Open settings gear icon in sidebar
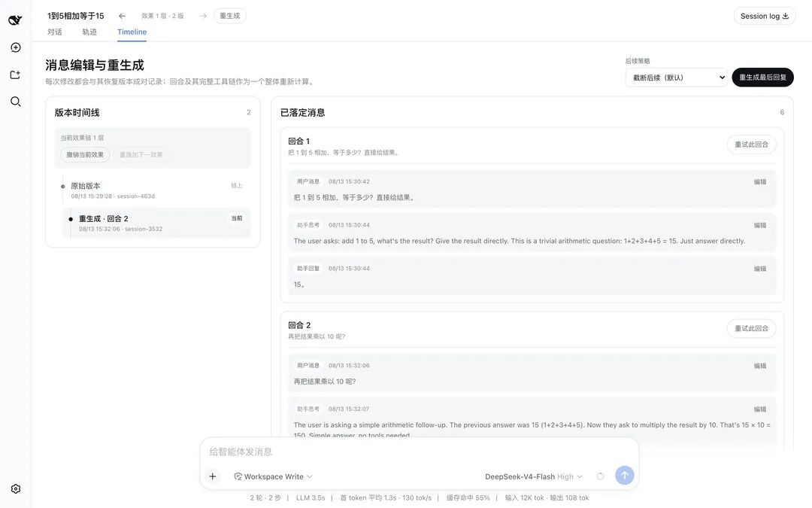812x508 pixels. click(16, 489)
